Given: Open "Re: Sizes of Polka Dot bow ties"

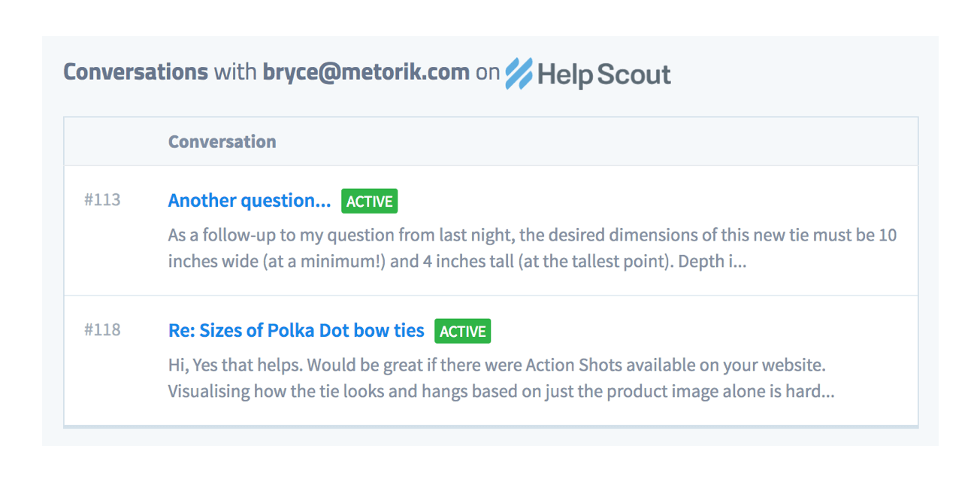Looking at the screenshot, I should click(x=296, y=330).
